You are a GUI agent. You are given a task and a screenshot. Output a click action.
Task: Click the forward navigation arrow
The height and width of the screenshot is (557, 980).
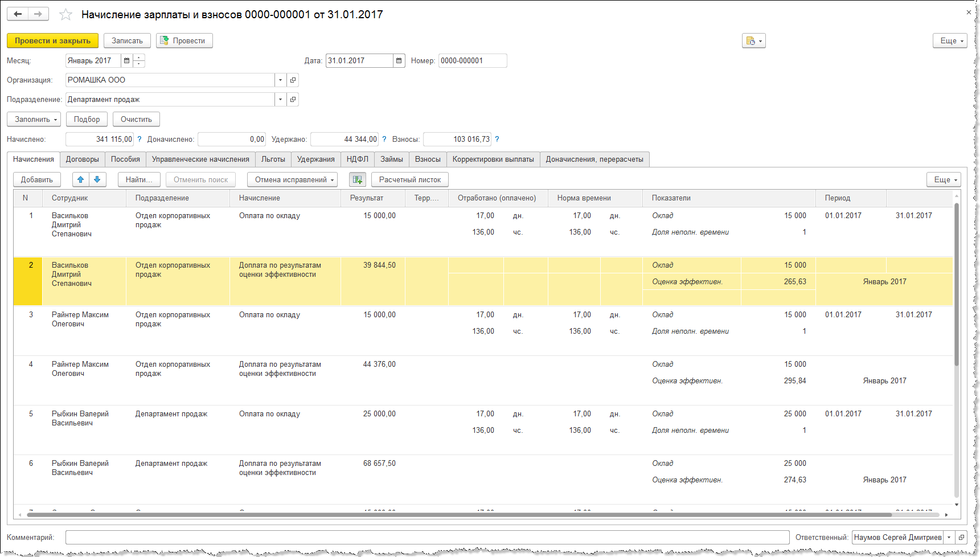38,14
